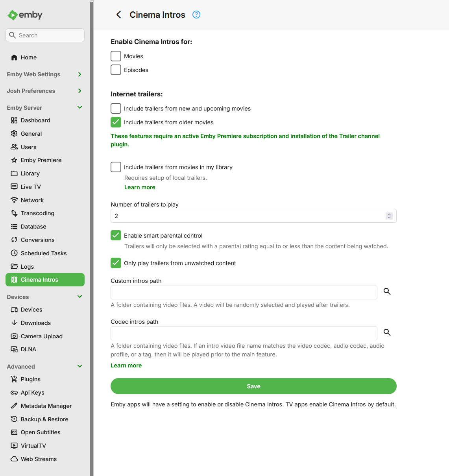Enable Cinema Intros for Episodes
This screenshot has height=476, width=449.
point(116,70)
